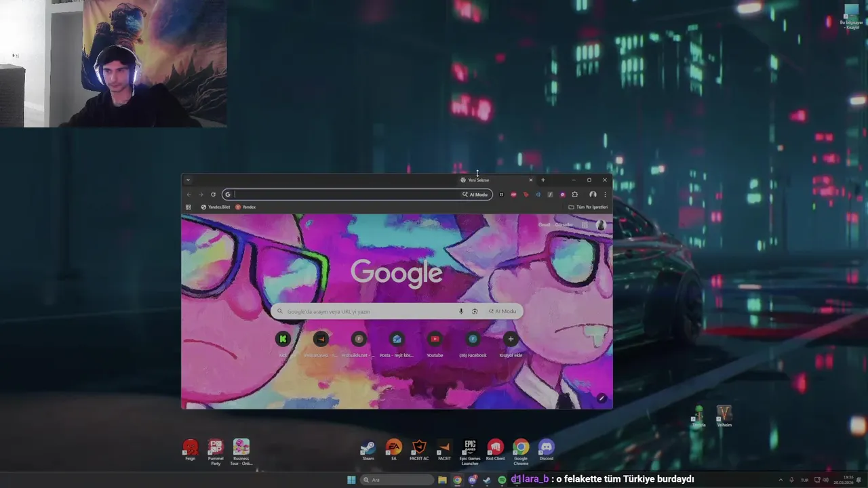This screenshot has width=868, height=488.
Task: Open the Windows Start menu
Action: point(351,480)
